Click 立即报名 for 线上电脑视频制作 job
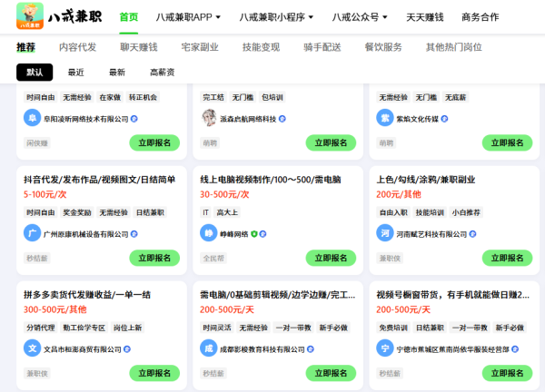 (x=331, y=258)
